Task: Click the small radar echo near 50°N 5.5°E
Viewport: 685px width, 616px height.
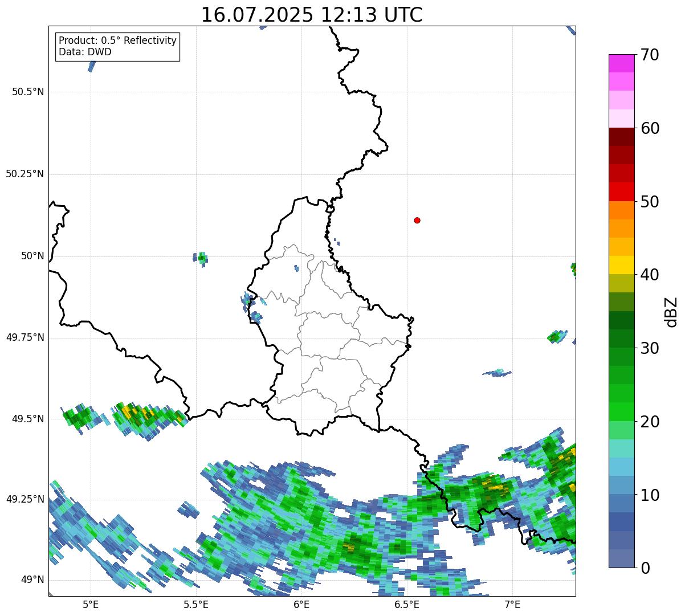Action: click(x=201, y=258)
